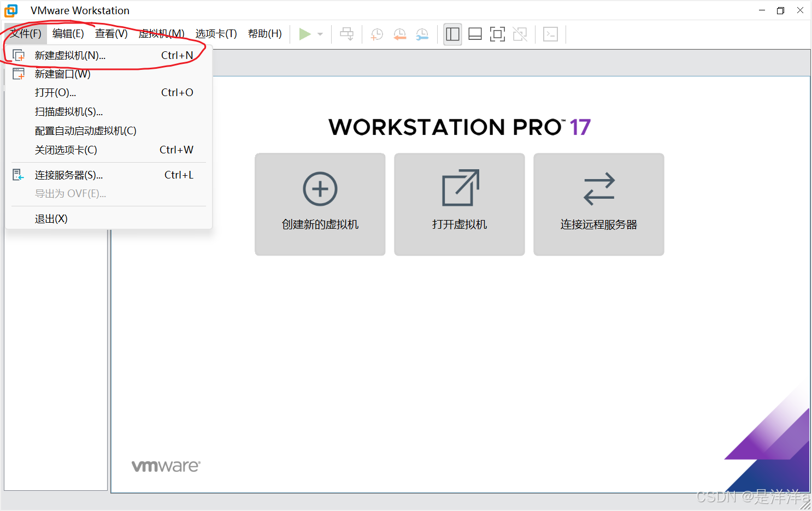Click the send Ctrl+Alt+Del toolbar icon
The image size is (812, 511).
(347, 34)
